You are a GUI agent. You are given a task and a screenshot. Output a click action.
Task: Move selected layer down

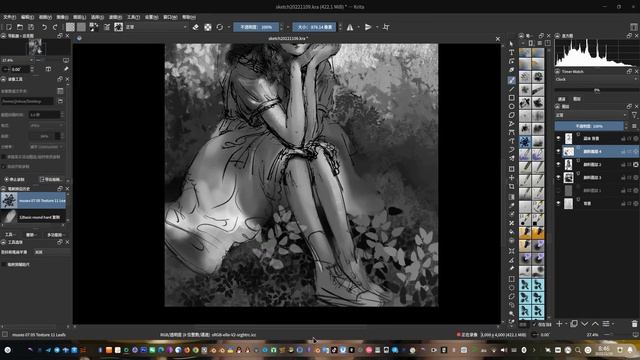584,324
